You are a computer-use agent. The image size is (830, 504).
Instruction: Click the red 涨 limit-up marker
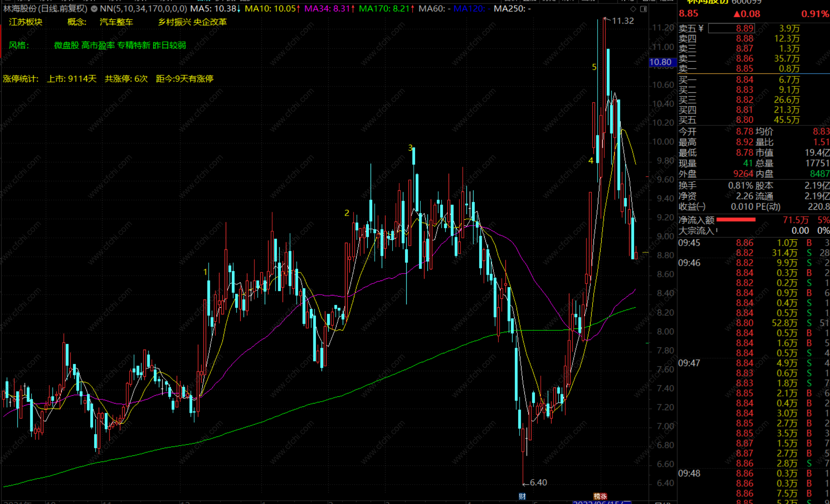[603, 496]
